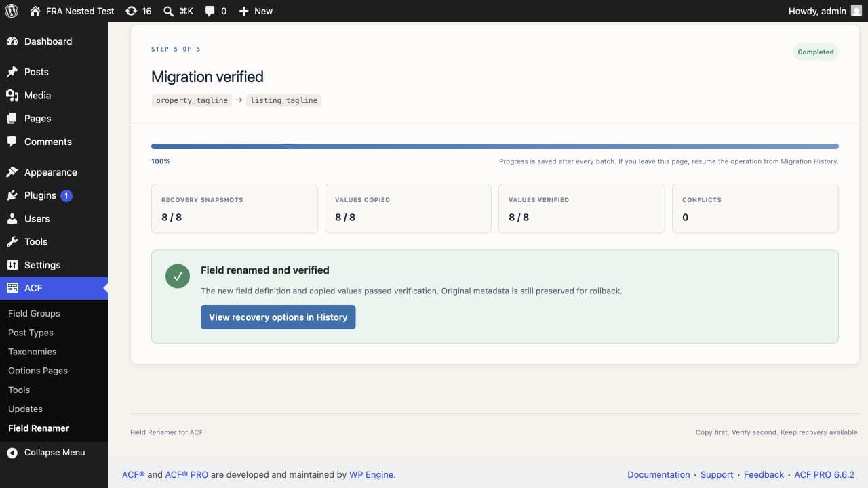
Task: Click the Users person icon
Action: pyautogui.click(x=12, y=218)
